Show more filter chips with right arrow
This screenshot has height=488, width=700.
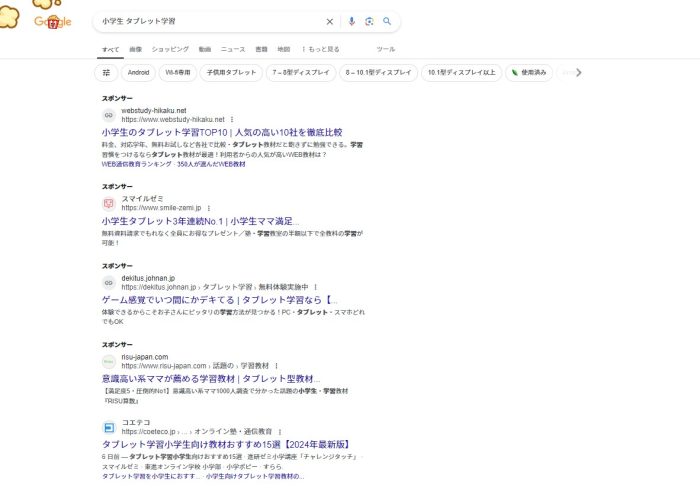click(579, 72)
